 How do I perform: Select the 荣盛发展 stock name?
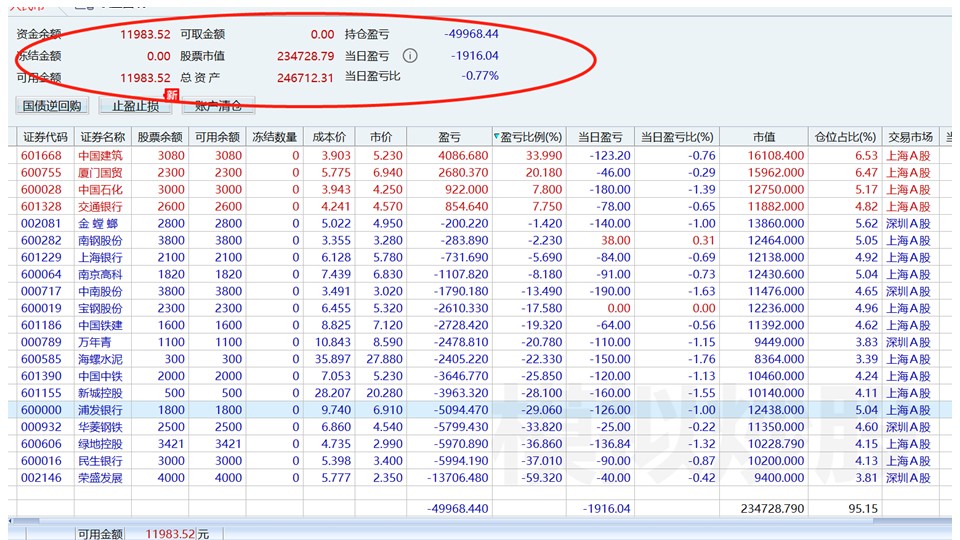click(100, 478)
